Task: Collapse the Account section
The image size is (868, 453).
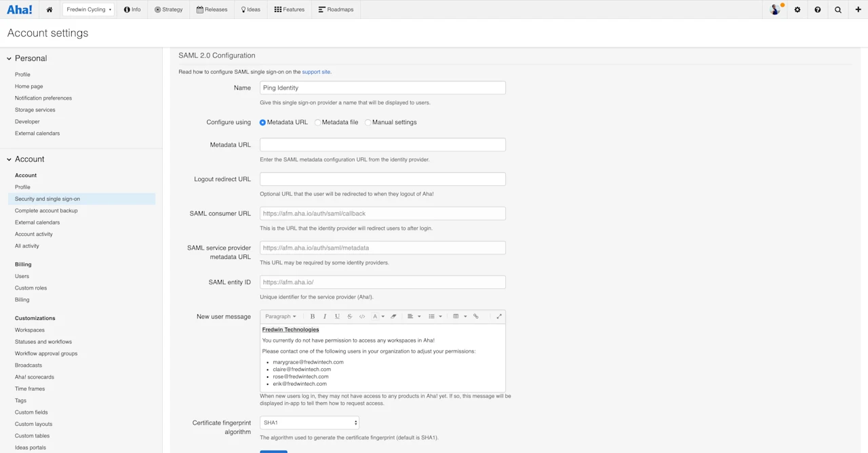Action: [9, 159]
